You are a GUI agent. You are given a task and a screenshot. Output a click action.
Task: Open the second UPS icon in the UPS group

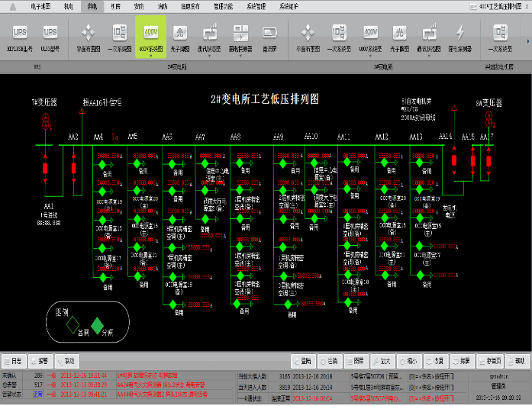click(50, 33)
